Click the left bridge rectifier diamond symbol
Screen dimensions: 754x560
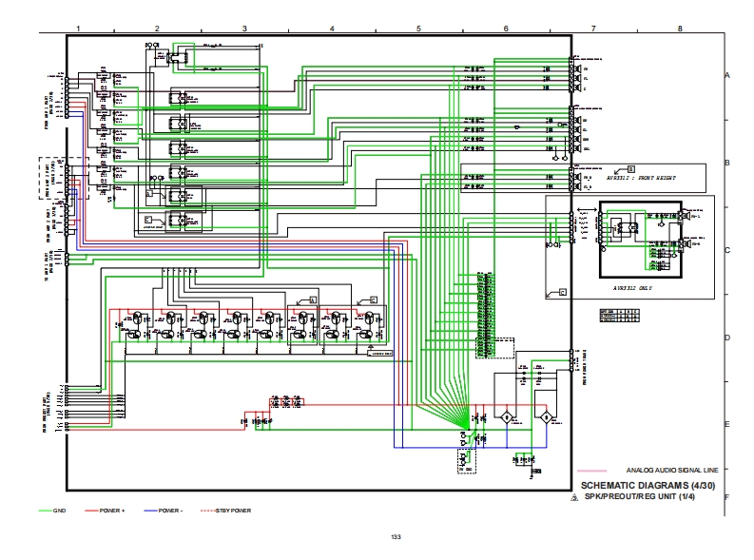click(x=506, y=417)
